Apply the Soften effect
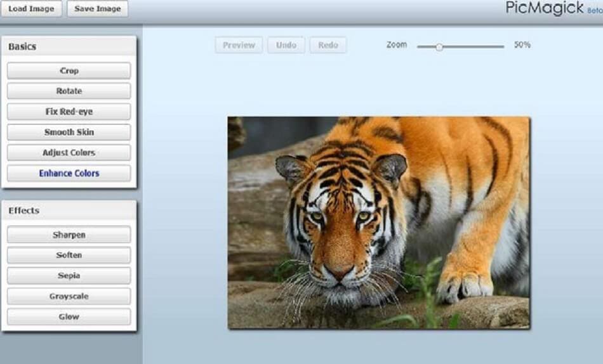The width and height of the screenshot is (603, 364). click(x=69, y=256)
